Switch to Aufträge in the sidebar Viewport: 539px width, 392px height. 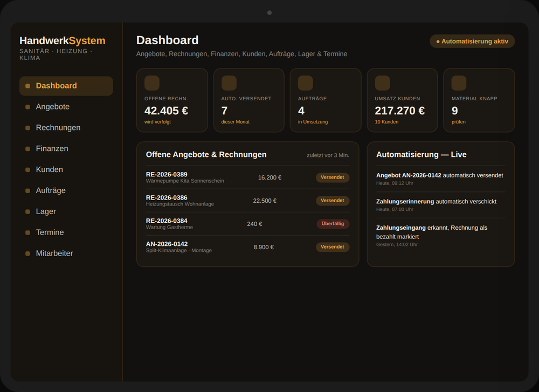coord(66,191)
